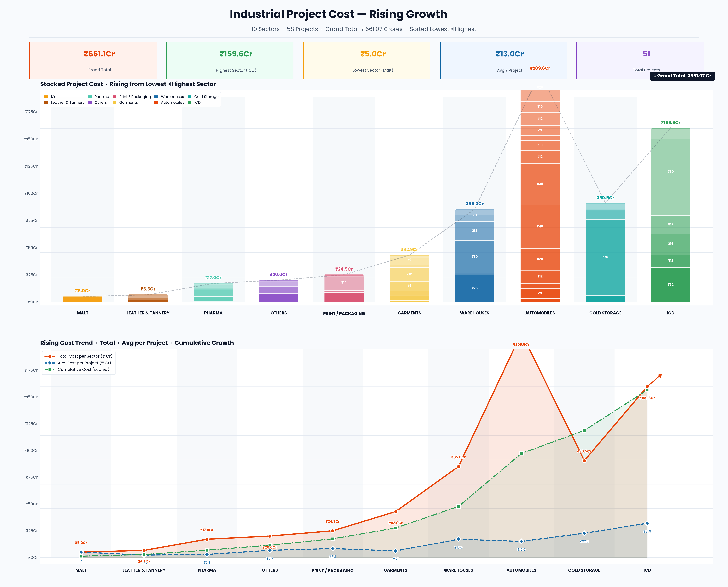Select the red Pharma point on trend line
Image resolution: width=728 pixels, height=587 pixels.
pos(207,539)
